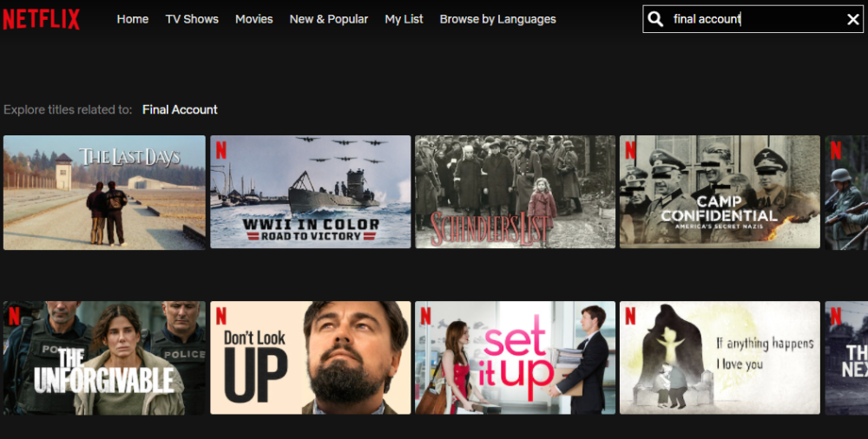Select New & Popular in navigation

click(x=329, y=19)
